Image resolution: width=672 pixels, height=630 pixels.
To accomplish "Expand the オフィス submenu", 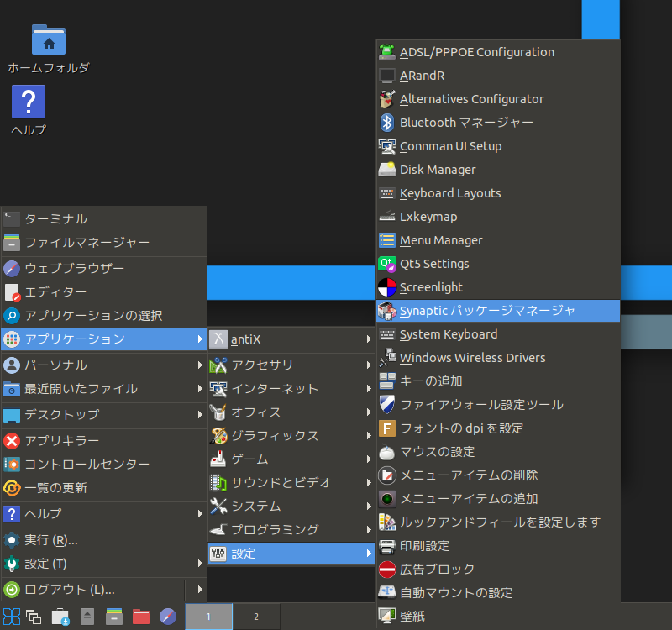I will (x=291, y=412).
